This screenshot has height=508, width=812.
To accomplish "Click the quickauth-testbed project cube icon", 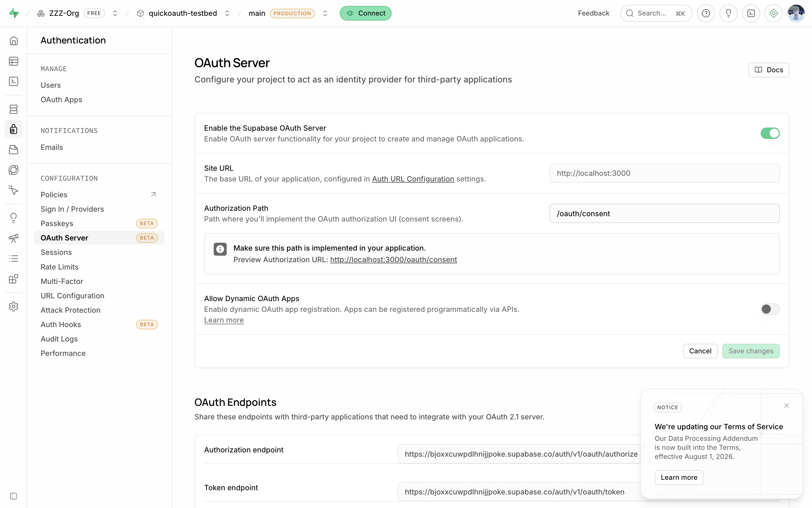I will click(x=140, y=13).
